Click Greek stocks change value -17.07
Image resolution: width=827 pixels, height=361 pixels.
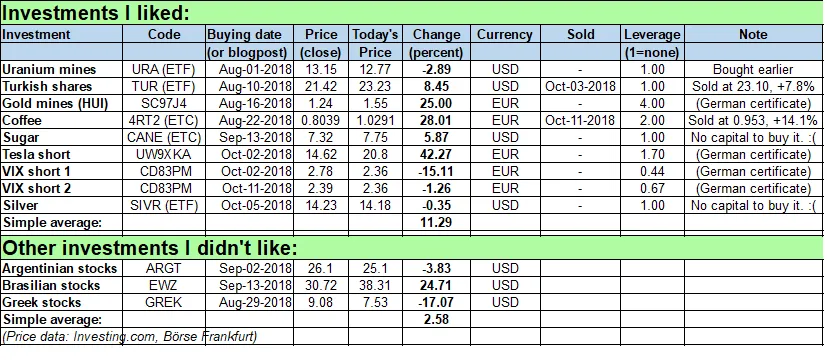(437, 302)
